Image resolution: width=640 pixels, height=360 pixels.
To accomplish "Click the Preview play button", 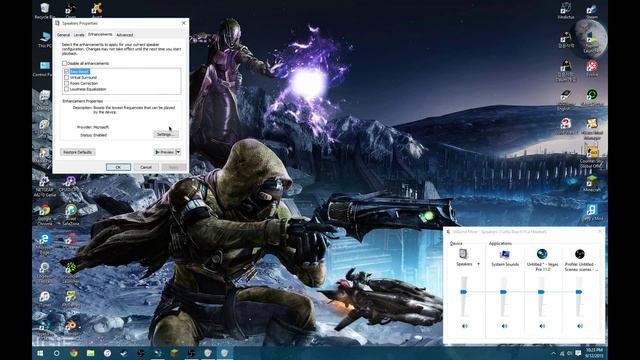I will (x=164, y=152).
